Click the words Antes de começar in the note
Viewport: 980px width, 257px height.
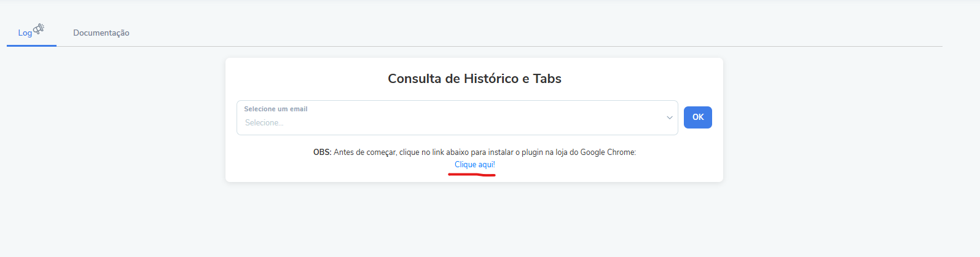tap(365, 152)
